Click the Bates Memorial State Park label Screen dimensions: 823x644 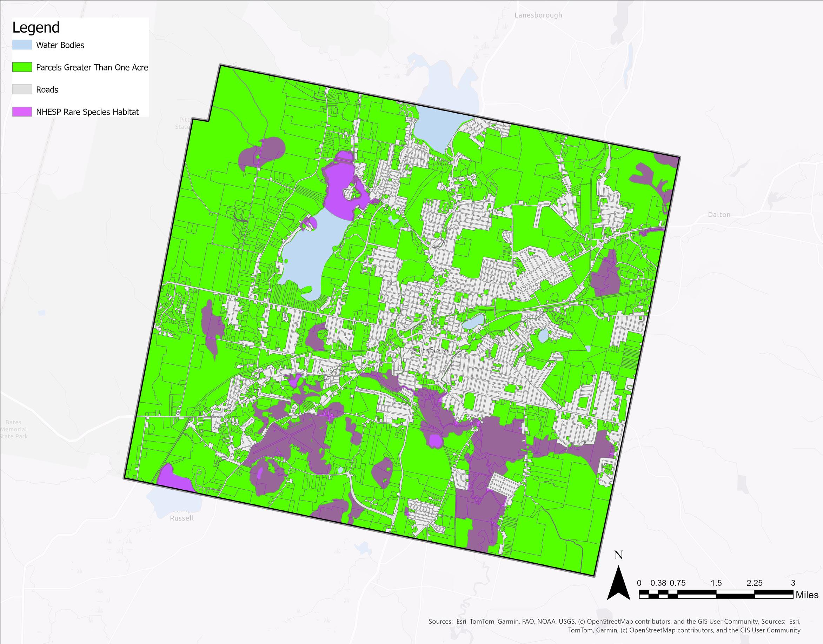[14, 429]
